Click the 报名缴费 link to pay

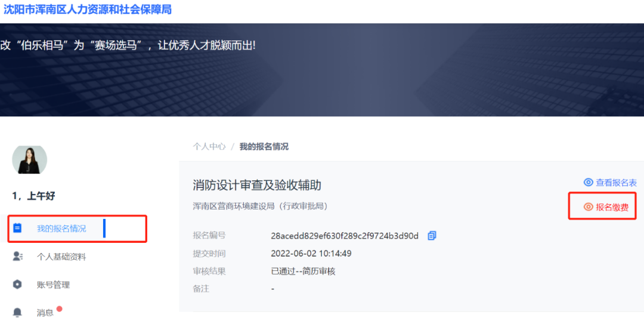click(x=612, y=207)
